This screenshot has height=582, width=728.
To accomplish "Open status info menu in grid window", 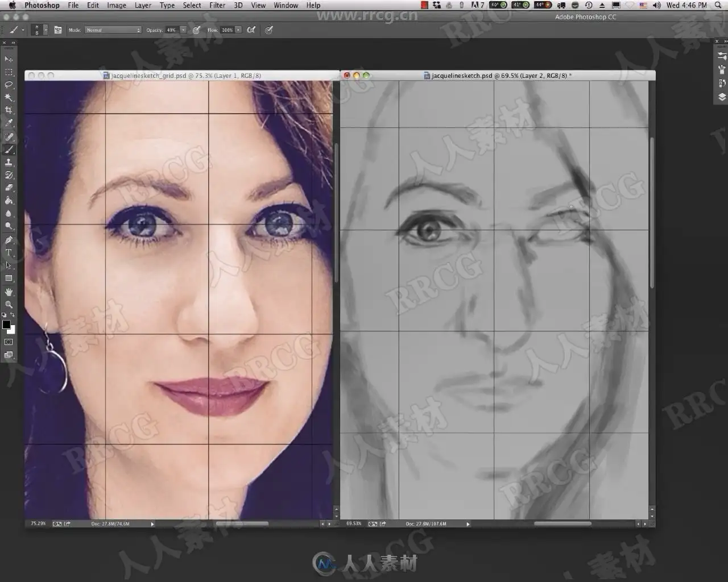I will coord(152,524).
